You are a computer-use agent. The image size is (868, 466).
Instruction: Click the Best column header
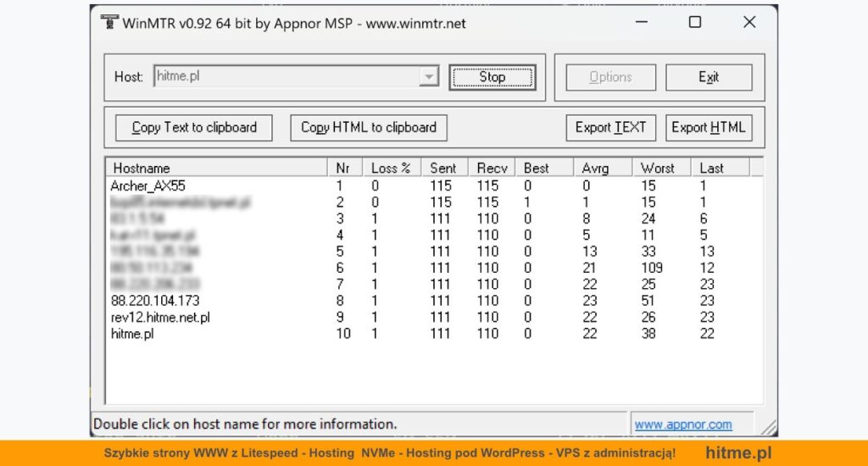point(545,168)
